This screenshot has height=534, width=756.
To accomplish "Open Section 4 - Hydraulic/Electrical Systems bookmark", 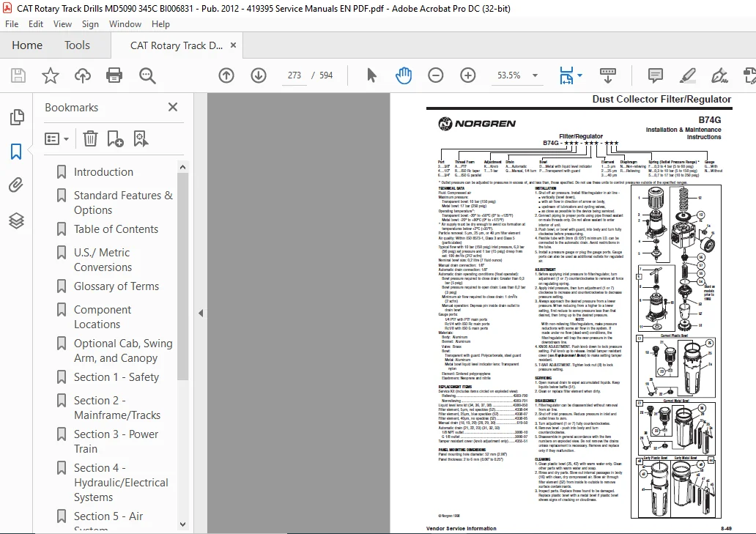I will 121,483.
